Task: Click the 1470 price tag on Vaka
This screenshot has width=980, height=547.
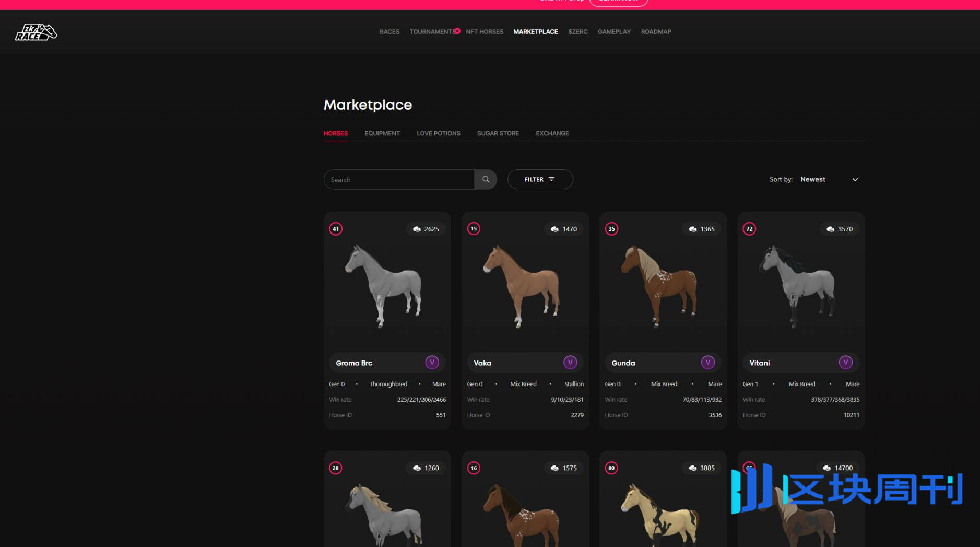Action: tap(564, 229)
